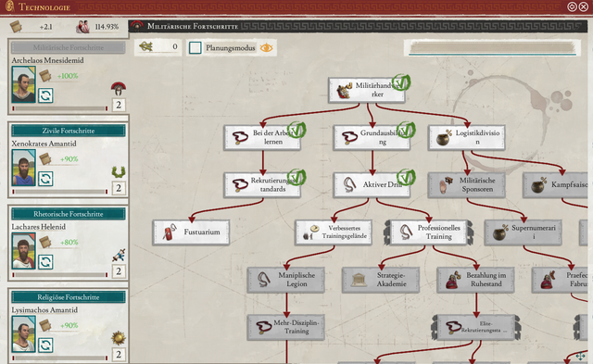Open the Aktiver Drill node
Screen dimensions: 593x364
(x=372, y=185)
